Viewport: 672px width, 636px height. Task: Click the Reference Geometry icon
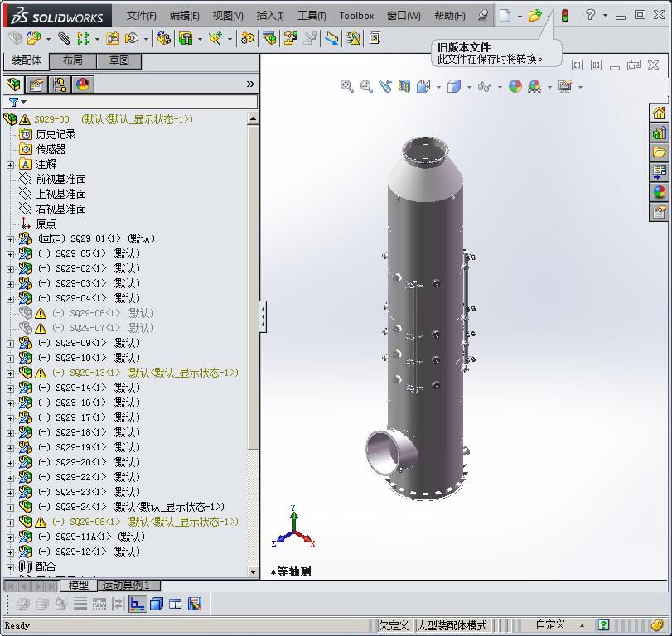(215, 39)
